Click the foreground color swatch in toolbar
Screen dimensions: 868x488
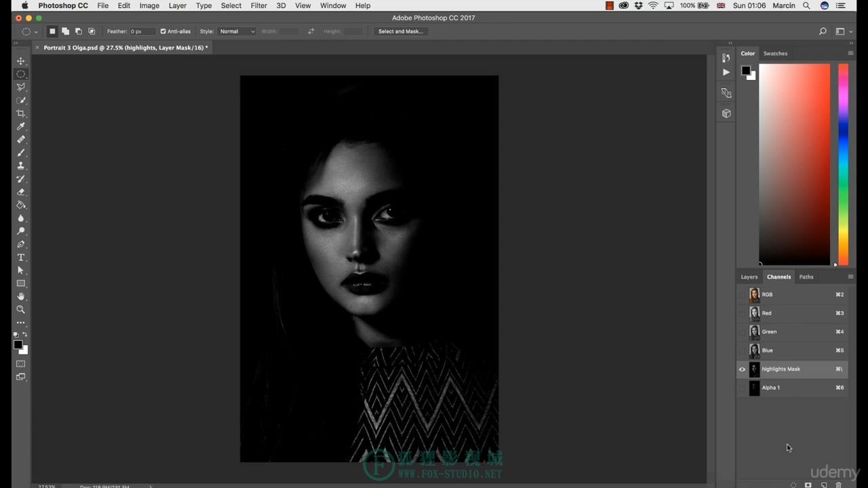[x=18, y=345]
